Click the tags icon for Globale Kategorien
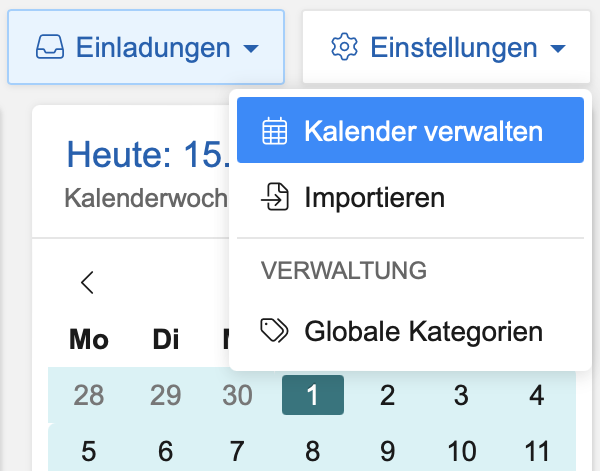 coord(274,331)
